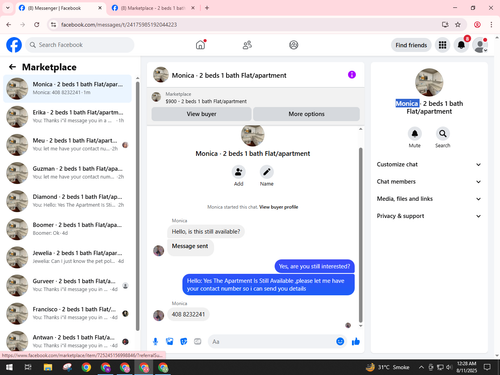Open Diamond conversation in chat list
Screen dimensions: 500x375
point(67,201)
